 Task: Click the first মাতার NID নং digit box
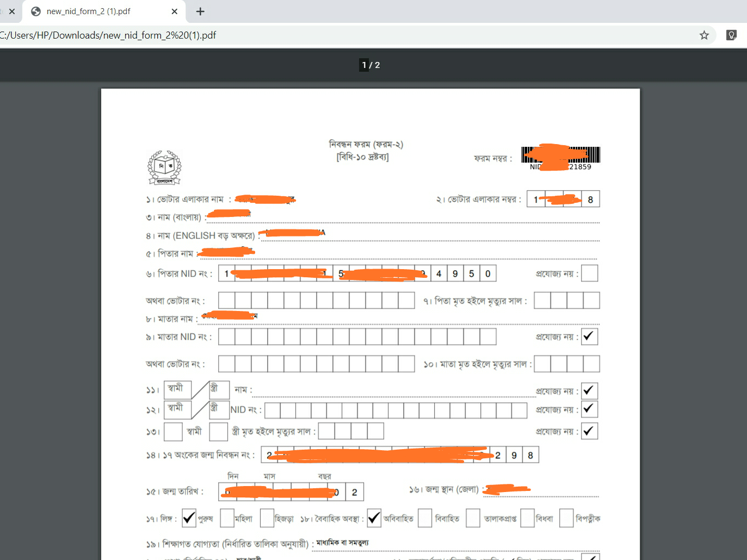(x=227, y=337)
